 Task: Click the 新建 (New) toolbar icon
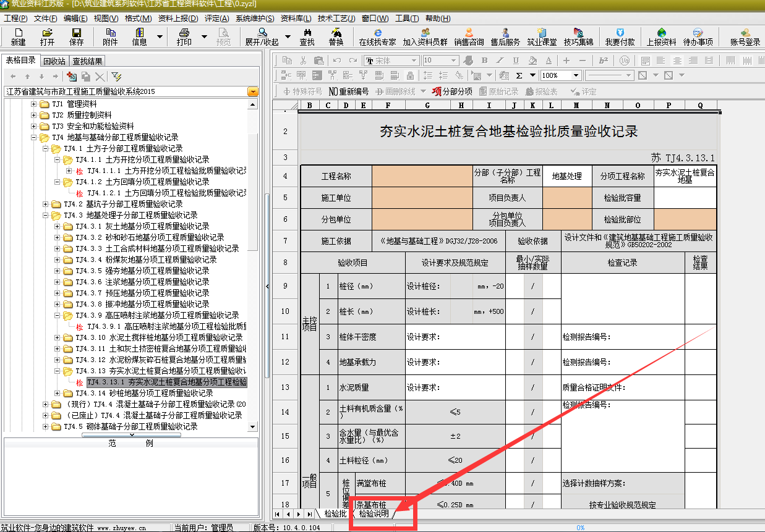tap(19, 37)
